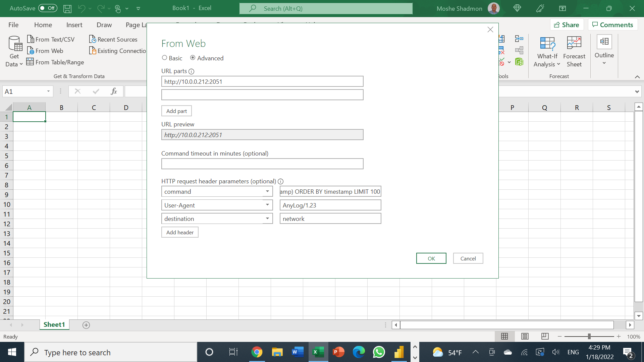This screenshot has width=644, height=362.
Task: Switch to Normal view icon
Action: pyautogui.click(x=504, y=336)
